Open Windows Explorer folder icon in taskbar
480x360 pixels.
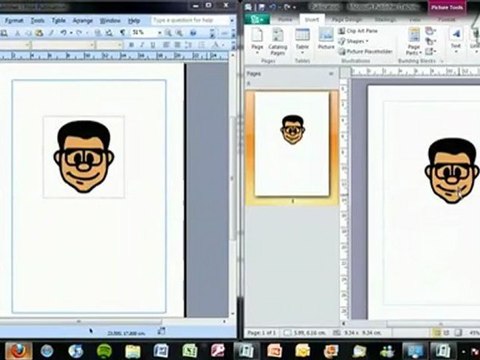coord(133,351)
